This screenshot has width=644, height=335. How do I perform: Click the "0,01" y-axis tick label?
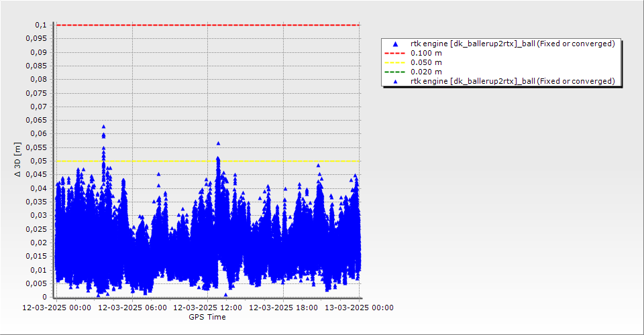[39, 270]
